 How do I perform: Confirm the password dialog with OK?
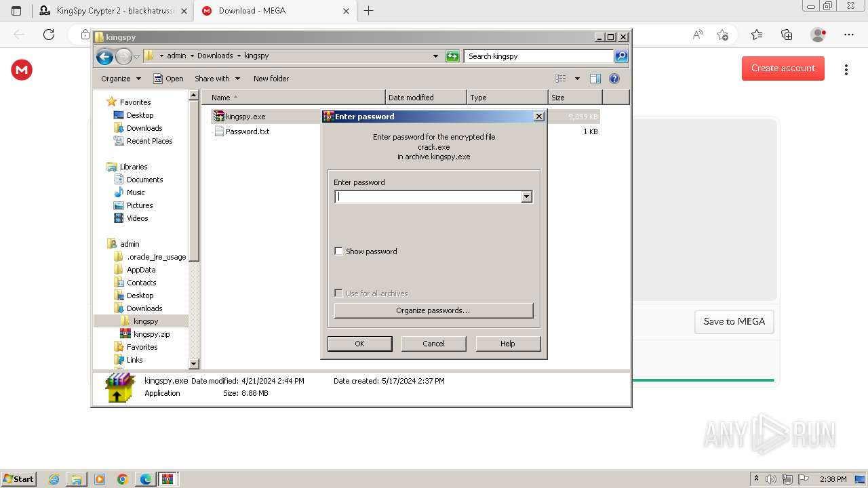[359, 344]
